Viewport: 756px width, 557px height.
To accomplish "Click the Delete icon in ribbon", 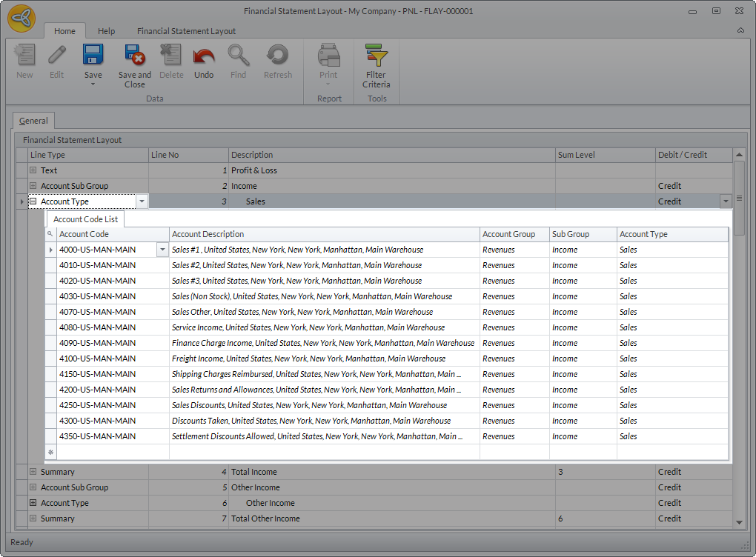I will click(x=171, y=56).
